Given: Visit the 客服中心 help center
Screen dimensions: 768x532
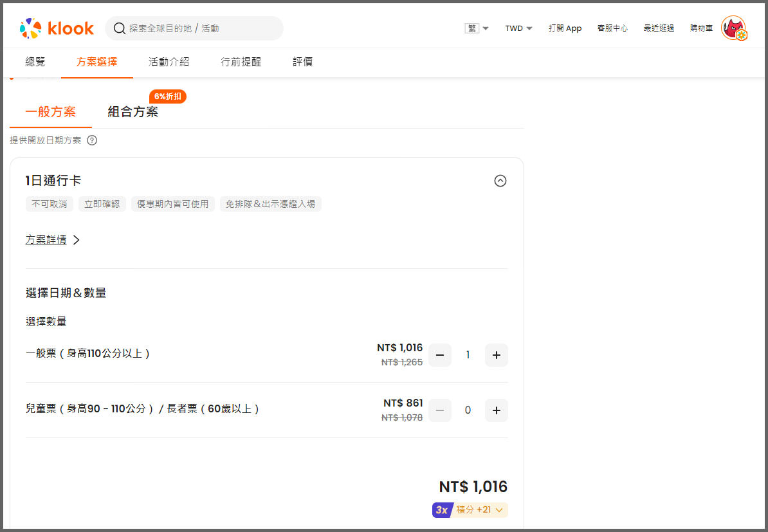Looking at the screenshot, I should (x=612, y=28).
